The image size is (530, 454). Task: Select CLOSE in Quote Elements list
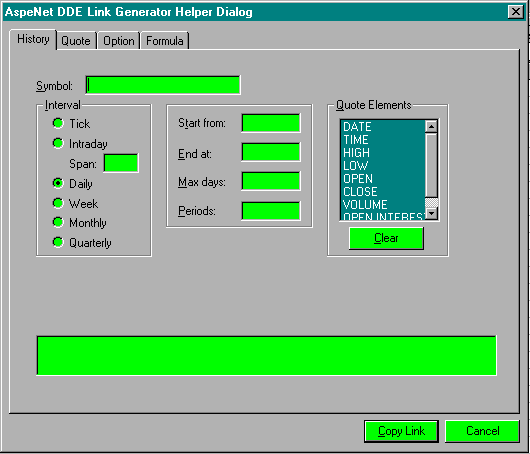383,192
